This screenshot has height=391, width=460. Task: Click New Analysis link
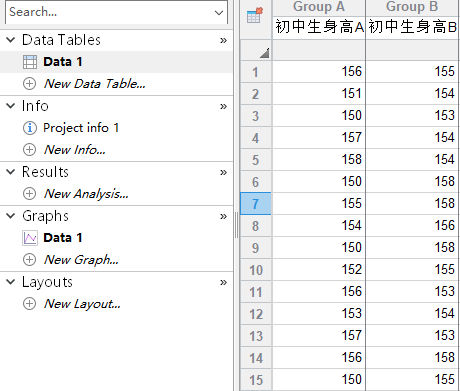(86, 194)
